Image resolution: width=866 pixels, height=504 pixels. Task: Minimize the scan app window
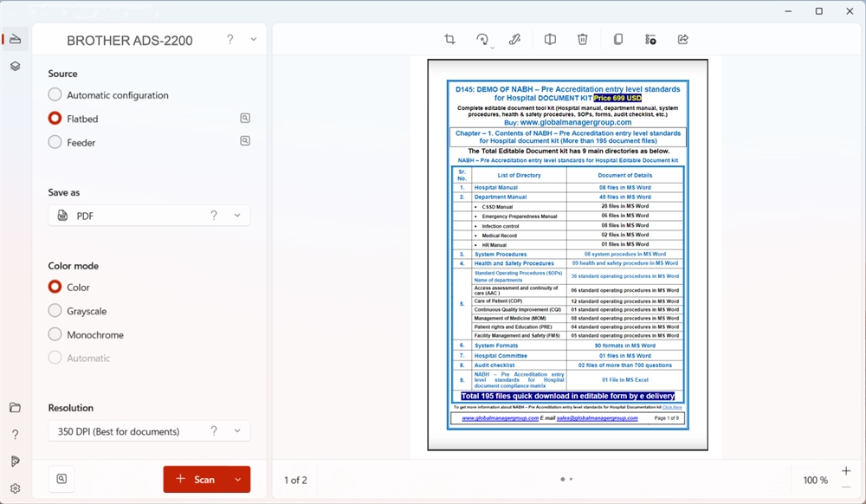(x=789, y=11)
